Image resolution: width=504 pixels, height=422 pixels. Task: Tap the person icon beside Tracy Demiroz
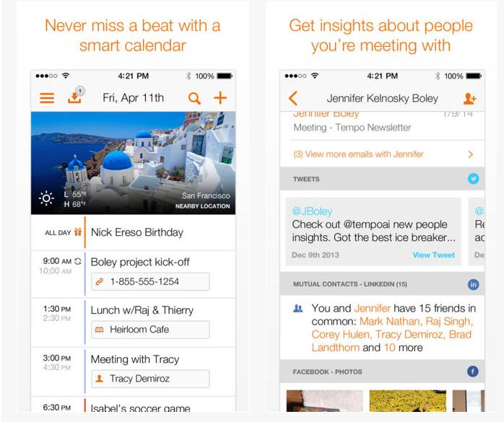click(x=100, y=379)
